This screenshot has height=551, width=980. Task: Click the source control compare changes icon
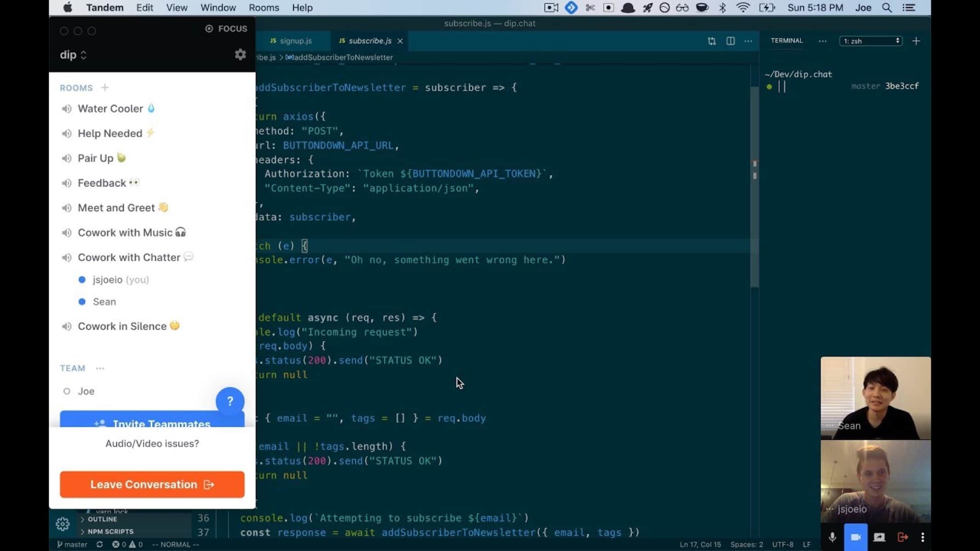tap(712, 41)
